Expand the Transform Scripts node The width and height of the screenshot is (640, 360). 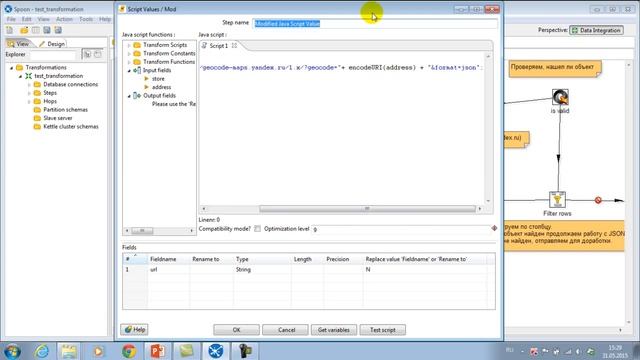(x=129, y=45)
